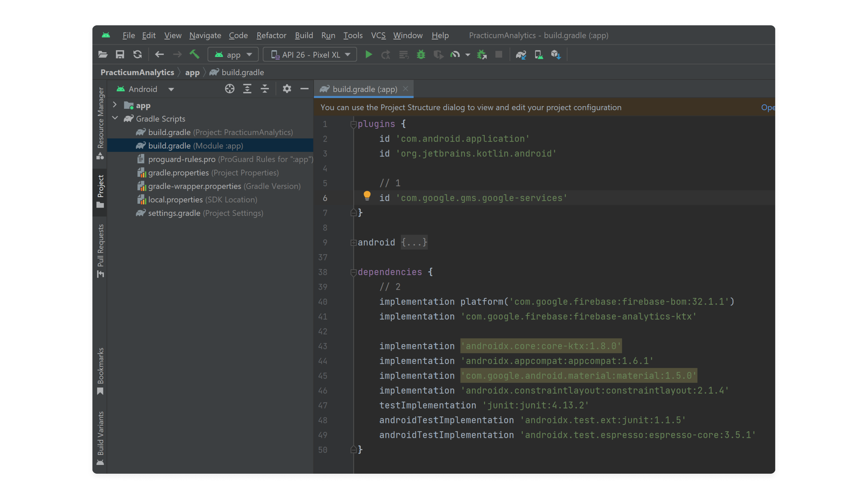Toggle the Pull Requests side panel
The width and height of the screenshot is (868, 499).
coord(100,250)
